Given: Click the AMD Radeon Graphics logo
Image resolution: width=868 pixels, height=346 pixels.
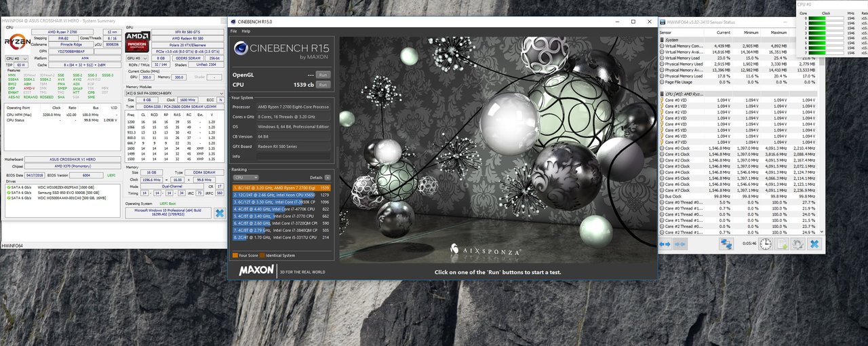Looking at the screenshot, I should click(137, 42).
